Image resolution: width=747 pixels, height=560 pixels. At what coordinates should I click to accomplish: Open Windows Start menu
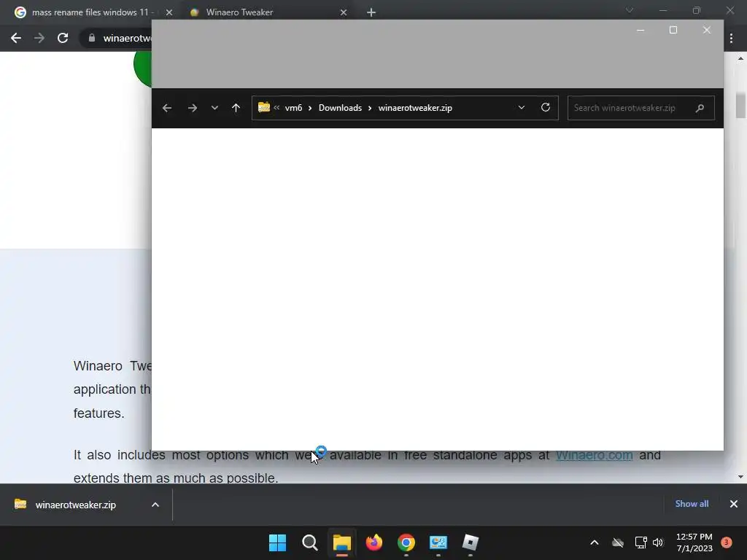(x=277, y=542)
